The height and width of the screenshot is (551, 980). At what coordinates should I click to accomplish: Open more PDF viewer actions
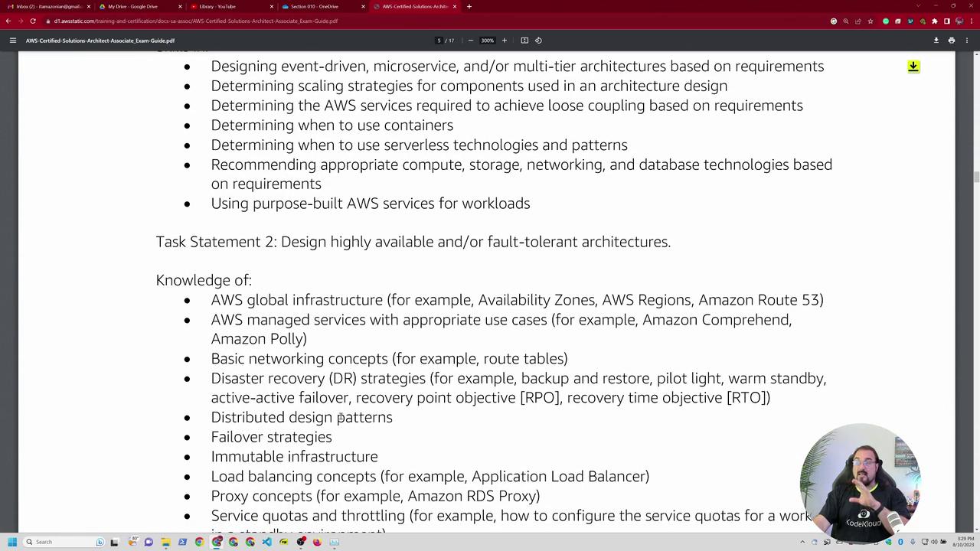click(x=967, y=41)
